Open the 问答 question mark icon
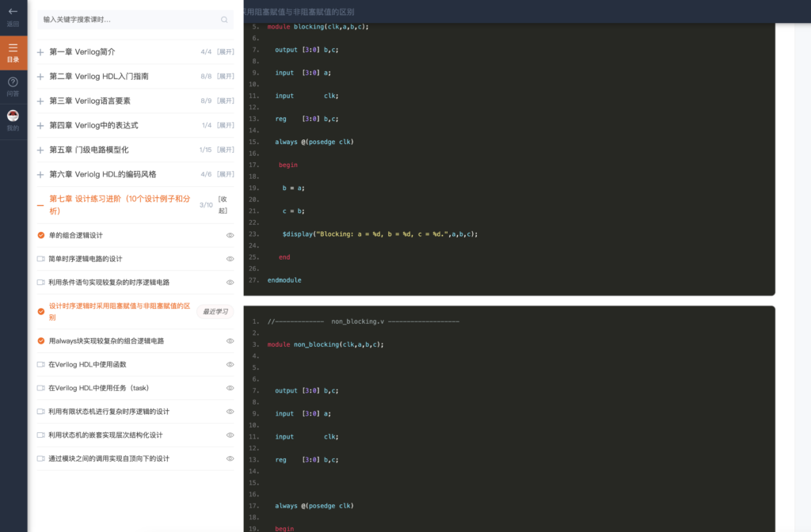The height and width of the screenshot is (532, 811). (13, 82)
